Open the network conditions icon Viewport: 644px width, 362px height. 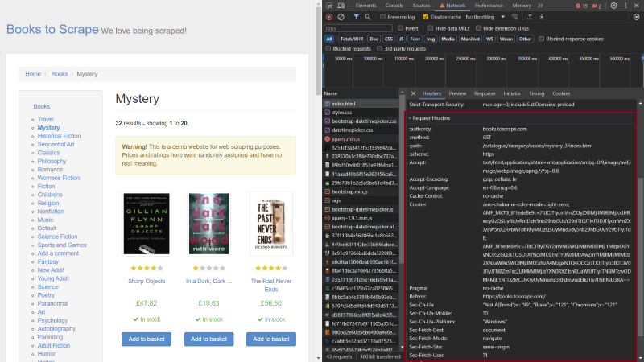coord(517,17)
